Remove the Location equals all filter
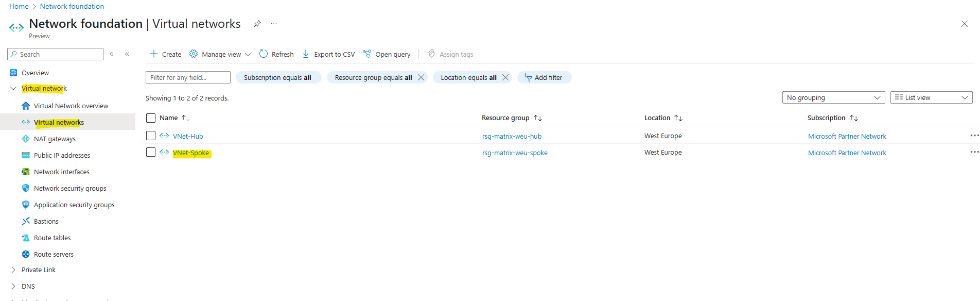Image resolution: width=980 pixels, height=301 pixels. coord(505,77)
